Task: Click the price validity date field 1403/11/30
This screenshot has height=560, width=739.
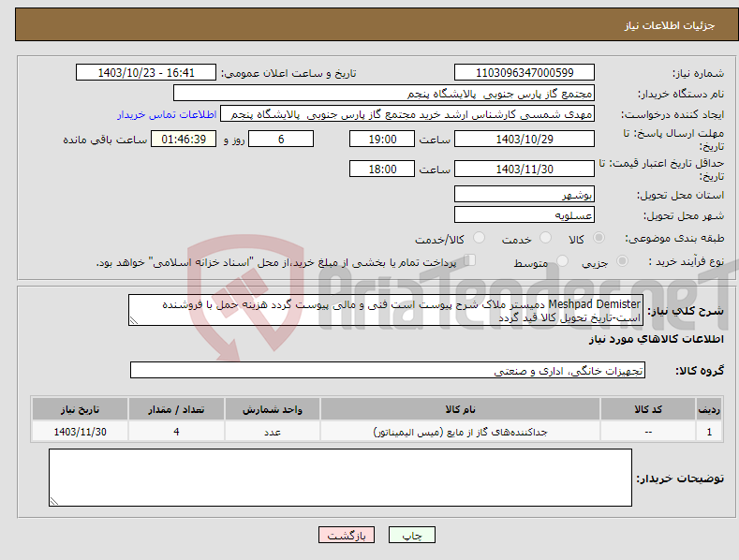Action: (525, 169)
